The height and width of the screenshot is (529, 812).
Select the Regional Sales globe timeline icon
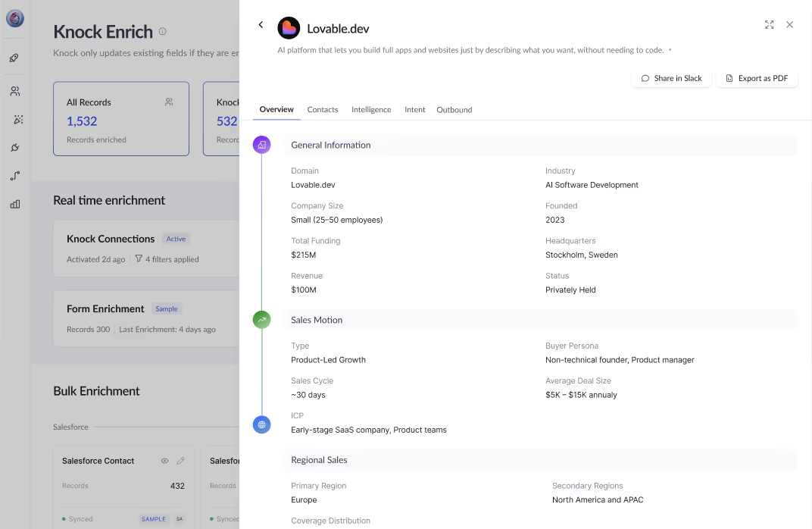click(x=261, y=424)
